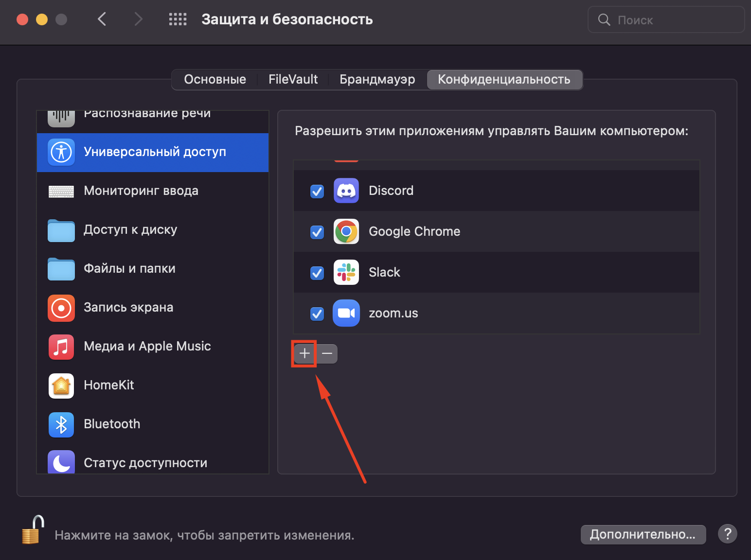Click the Discord app icon
Screen dimensions: 751x560
point(346,191)
